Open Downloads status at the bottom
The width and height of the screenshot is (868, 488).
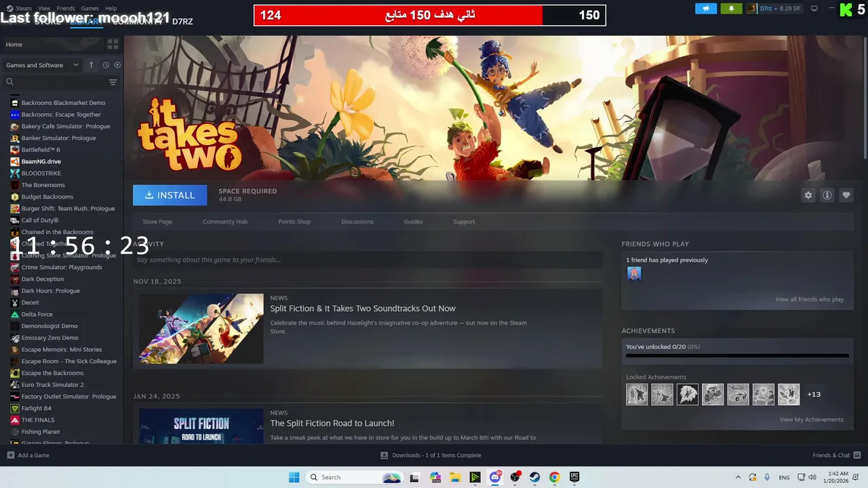click(x=431, y=455)
